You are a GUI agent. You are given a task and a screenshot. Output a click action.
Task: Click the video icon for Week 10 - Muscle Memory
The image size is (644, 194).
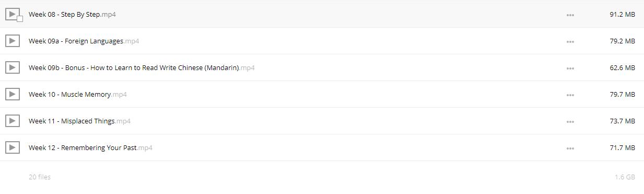coord(12,94)
